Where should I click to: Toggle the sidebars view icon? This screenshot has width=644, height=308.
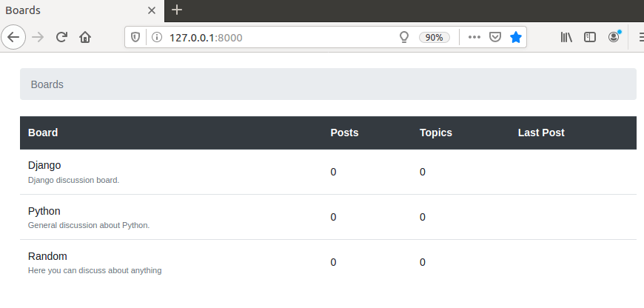click(x=590, y=37)
